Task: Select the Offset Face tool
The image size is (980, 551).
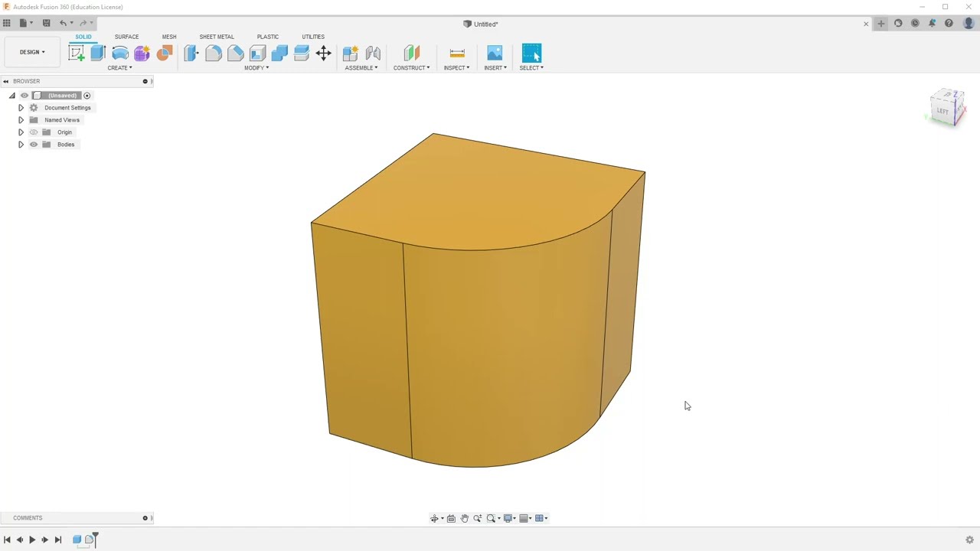Action: (x=302, y=53)
